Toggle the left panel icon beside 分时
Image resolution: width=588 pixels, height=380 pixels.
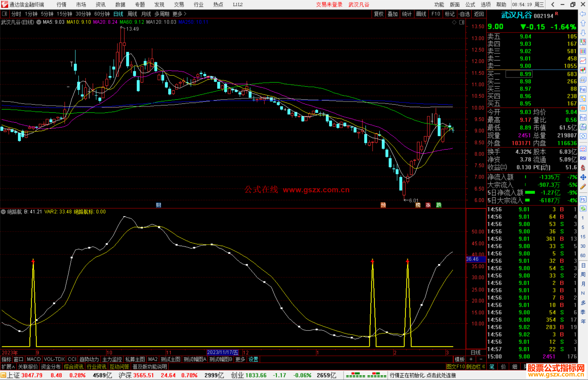[x=5, y=14]
